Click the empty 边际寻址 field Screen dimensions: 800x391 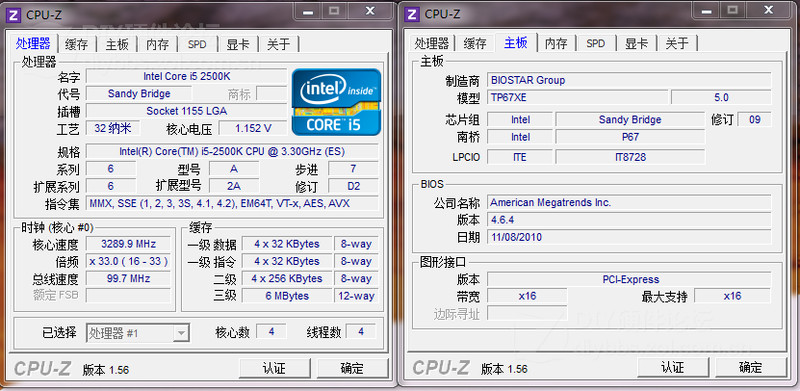click(x=527, y=314)
